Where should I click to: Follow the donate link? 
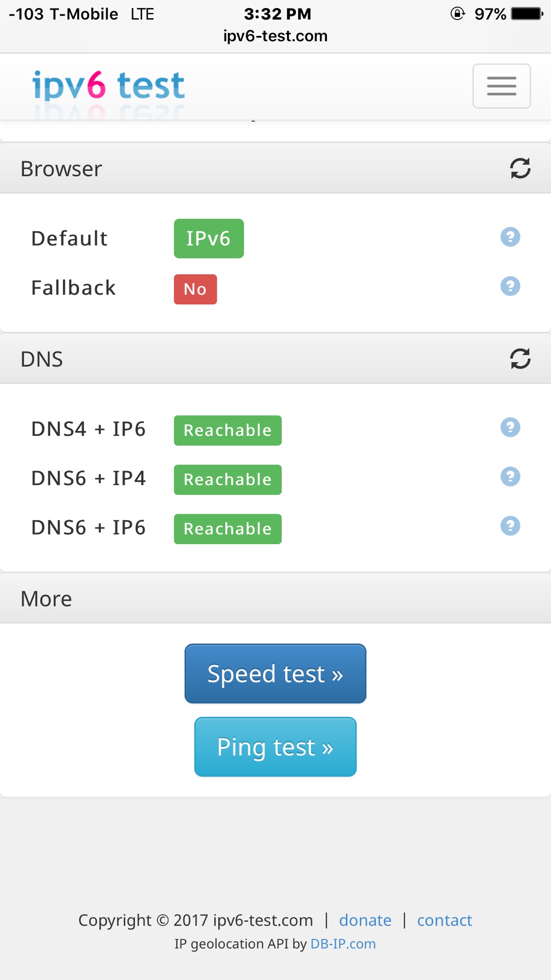[x=365, y=920]
